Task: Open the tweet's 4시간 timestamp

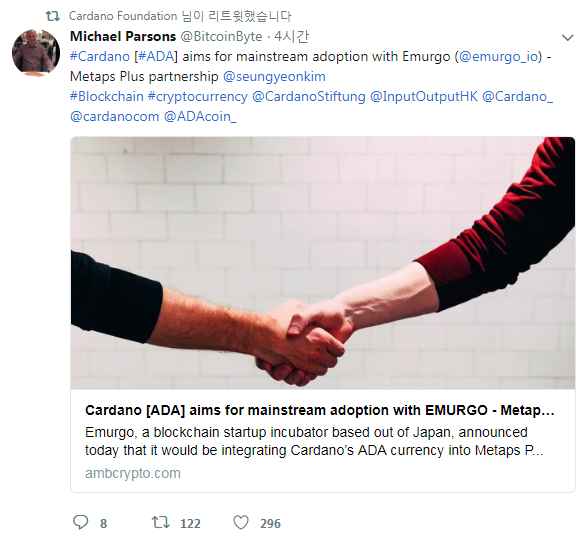Action: 291,36
